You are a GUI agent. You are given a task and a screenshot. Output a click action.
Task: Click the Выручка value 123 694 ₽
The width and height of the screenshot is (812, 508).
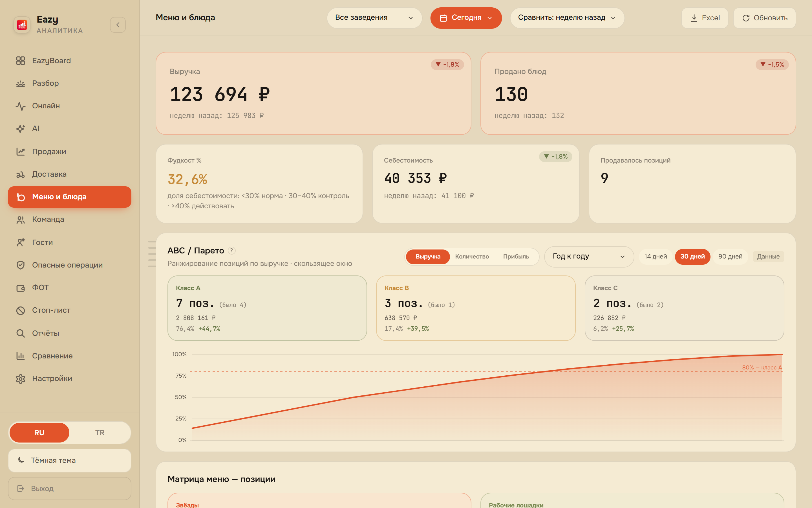[x=220, y=95]
